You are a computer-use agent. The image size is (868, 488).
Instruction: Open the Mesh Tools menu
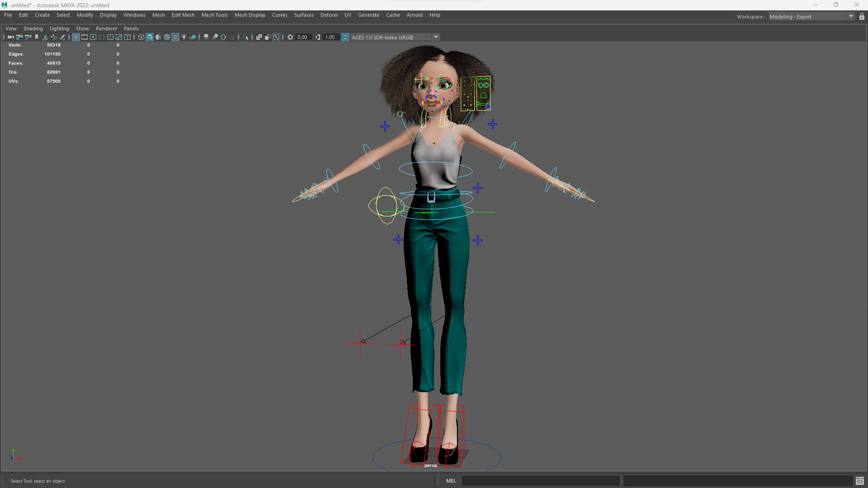click(214, 15)
